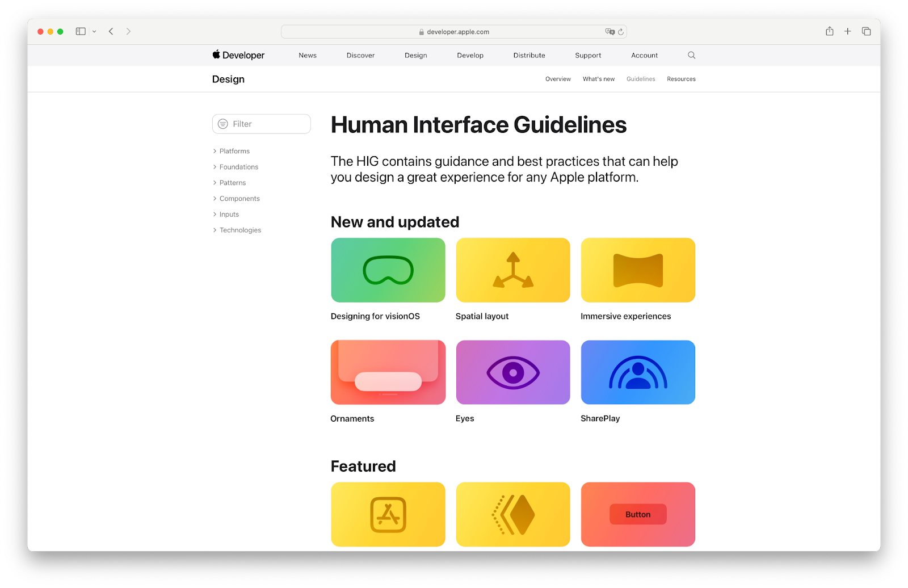This screenshot has width=908, height=588.
Task: Open the blue SharePlay card
Action: pos(638,372)
